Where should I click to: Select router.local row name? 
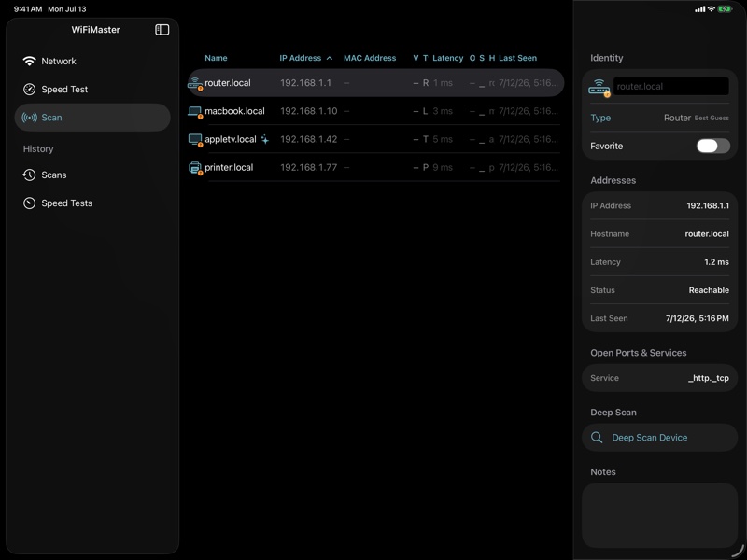[227, 83]
